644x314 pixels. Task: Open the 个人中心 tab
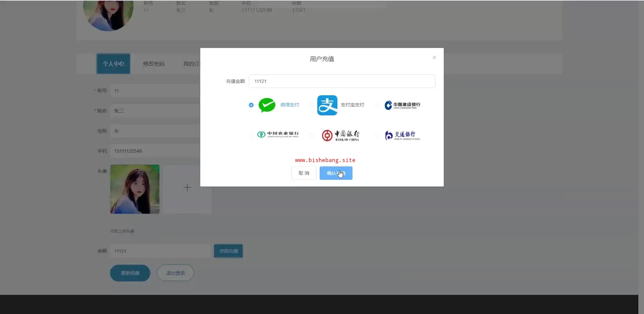tap(113, 64)
